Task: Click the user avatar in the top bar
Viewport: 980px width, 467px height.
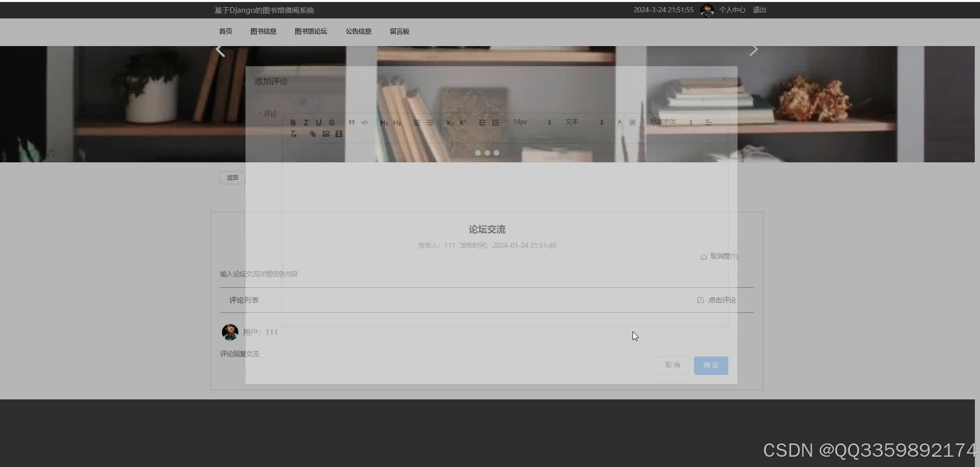Action: click(707, 10)
